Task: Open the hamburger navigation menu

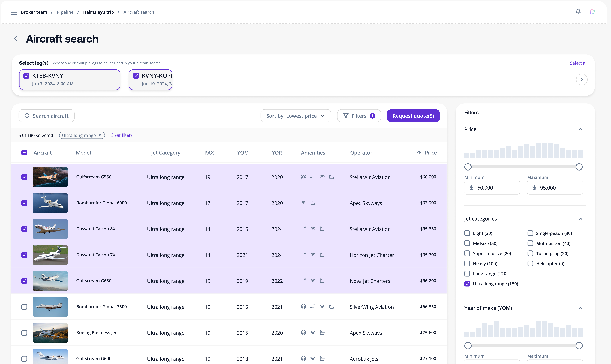Action: pyautogui.click(x=14, y=12)
